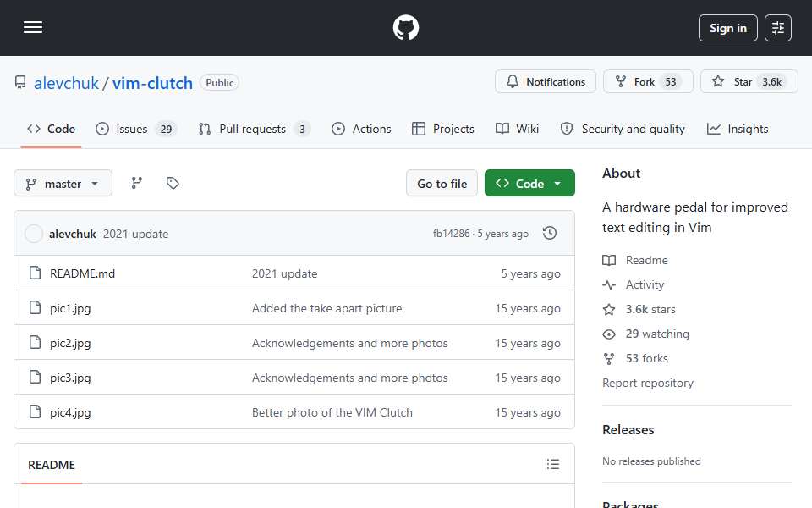Switch to the Projects tab

click(x=443, y=129)
